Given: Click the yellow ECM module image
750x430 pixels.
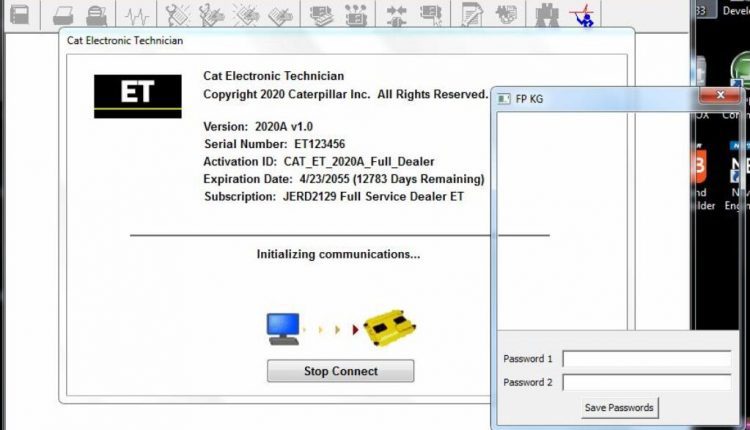Looking at the screenshot, I should click(x=389, y=328).
